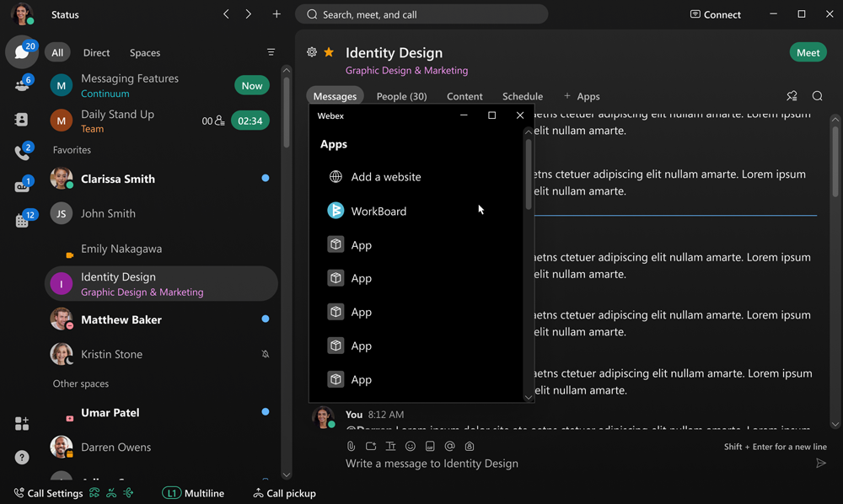Switch to the Spaces filter tab
This screenshot has height=504, width=843.
[145, 52]
